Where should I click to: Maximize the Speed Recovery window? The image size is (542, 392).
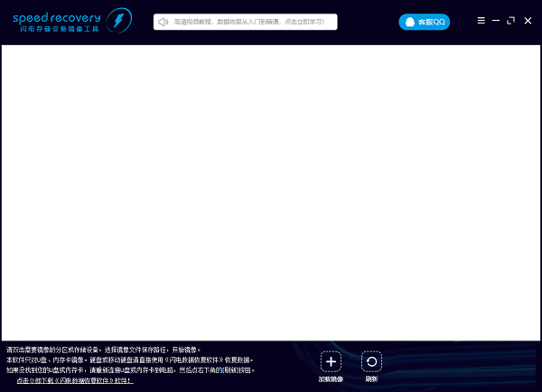(510, 21)
